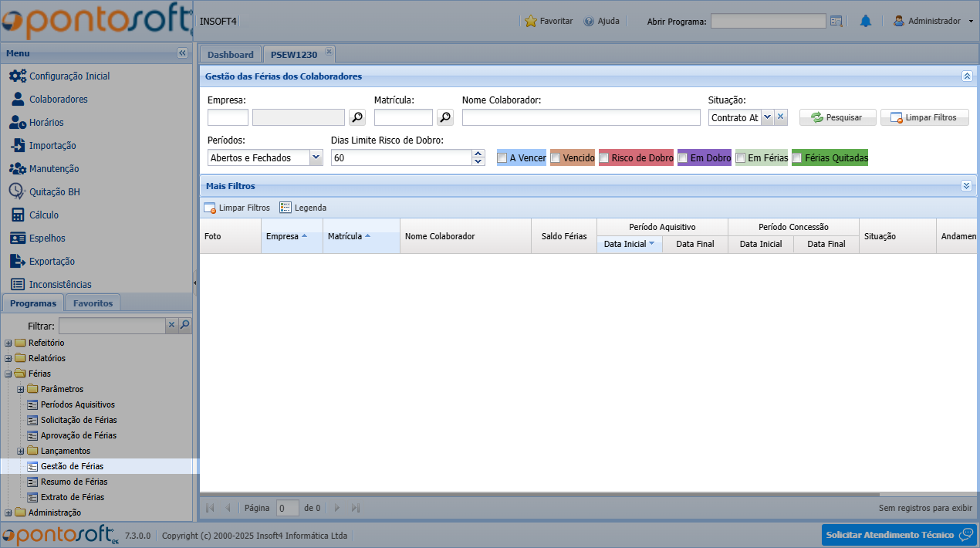980x548 pixels.
Task: Expand the Relatórios tree folder
Action: [8, 358]
